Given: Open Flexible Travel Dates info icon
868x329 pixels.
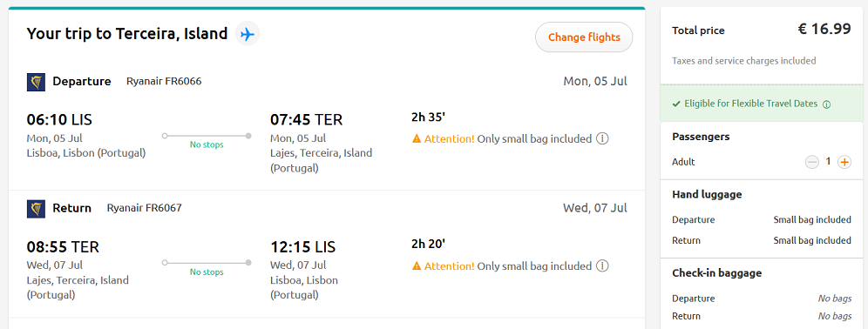Looking at the screenshot, I should click(826, 104).
